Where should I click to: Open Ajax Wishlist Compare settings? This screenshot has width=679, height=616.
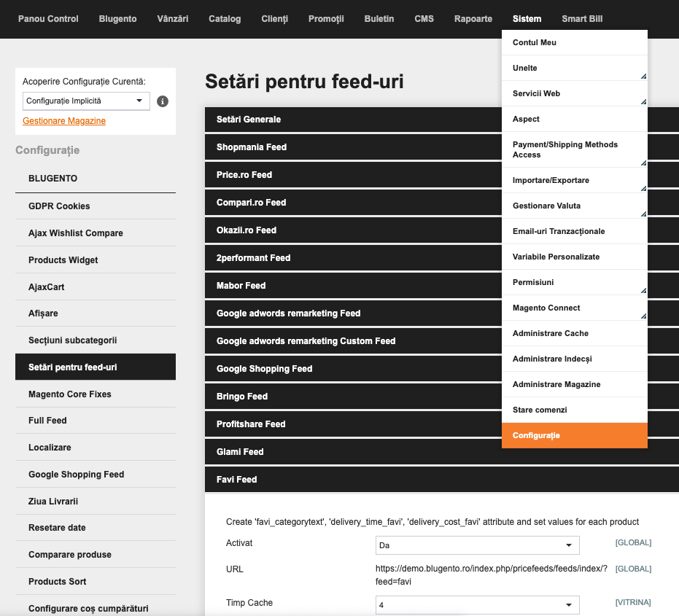click(96, 233)
